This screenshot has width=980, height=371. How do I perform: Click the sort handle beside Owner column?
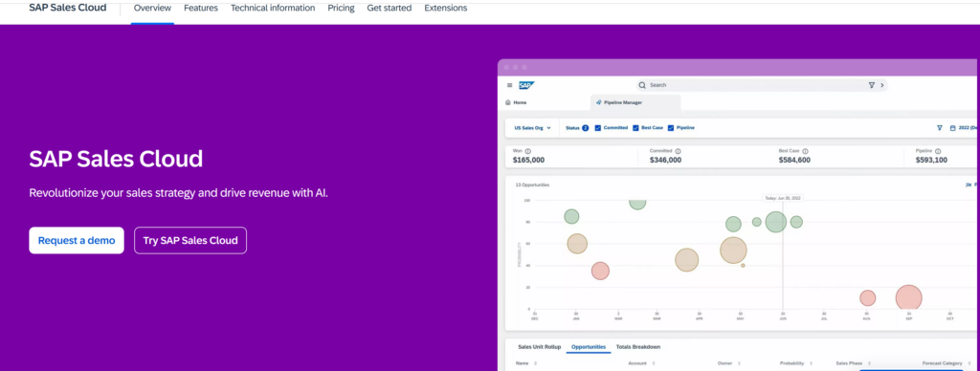pyautogui.click(x=739, y=363)
